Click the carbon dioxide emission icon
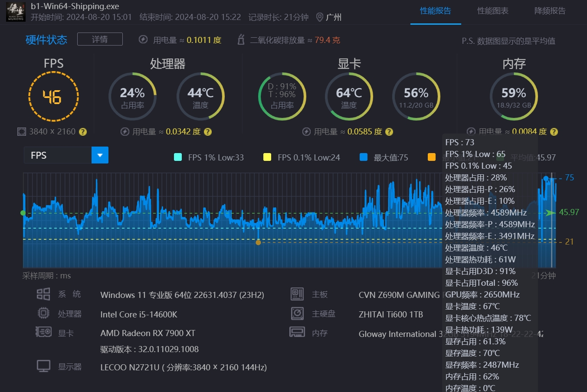 [x=241, y=40]
